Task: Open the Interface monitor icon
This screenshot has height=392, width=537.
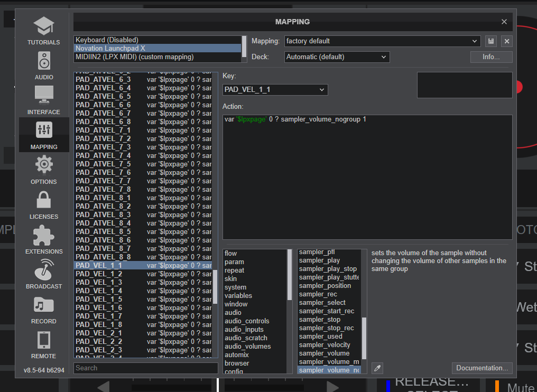Action: [x=44, y=95]
